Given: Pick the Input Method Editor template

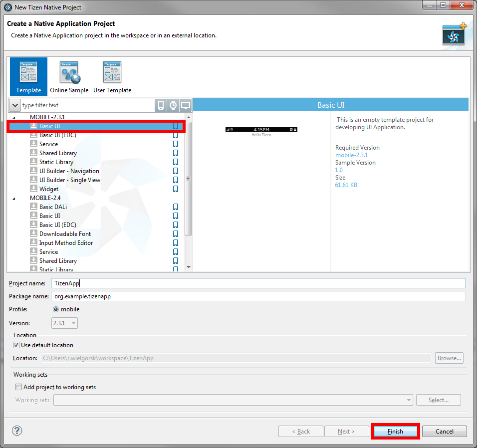Looking at the screenshot, I should (66, 243).
